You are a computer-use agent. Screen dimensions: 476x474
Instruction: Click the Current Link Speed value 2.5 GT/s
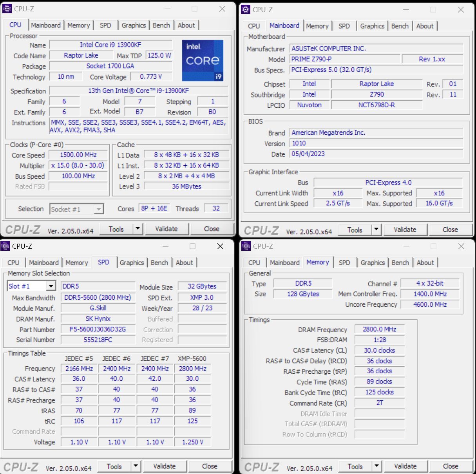click(338, 203)
